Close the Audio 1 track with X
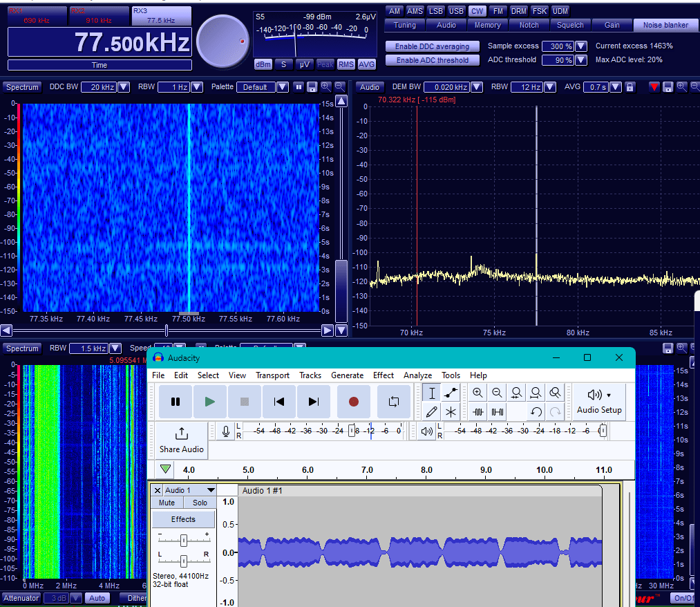Viewport: 700px width, 607px height. tap(157, 490)
